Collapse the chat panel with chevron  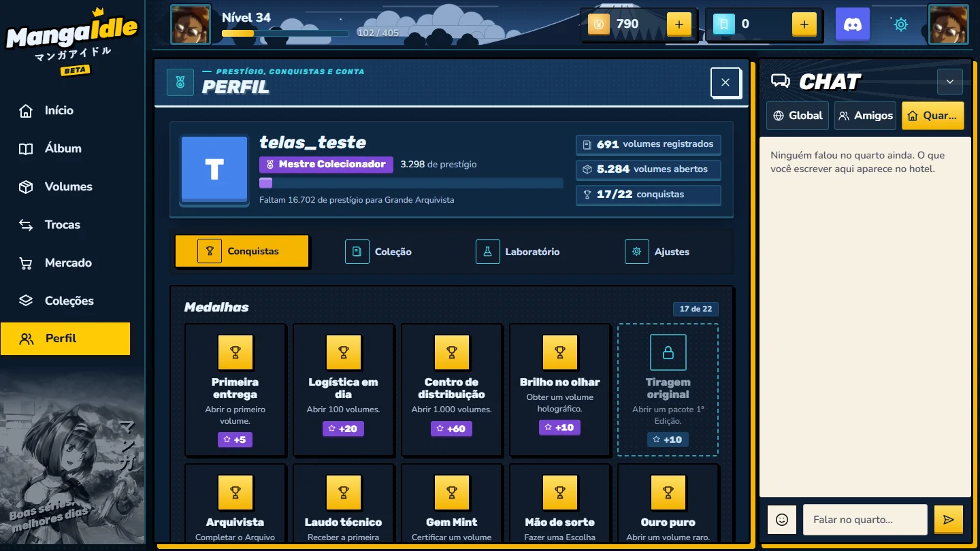tap(949, 82)
